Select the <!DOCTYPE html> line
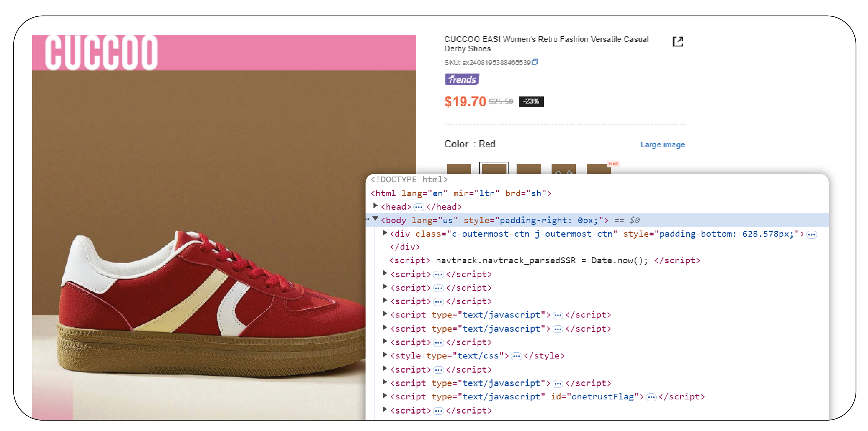 point(409,180)
